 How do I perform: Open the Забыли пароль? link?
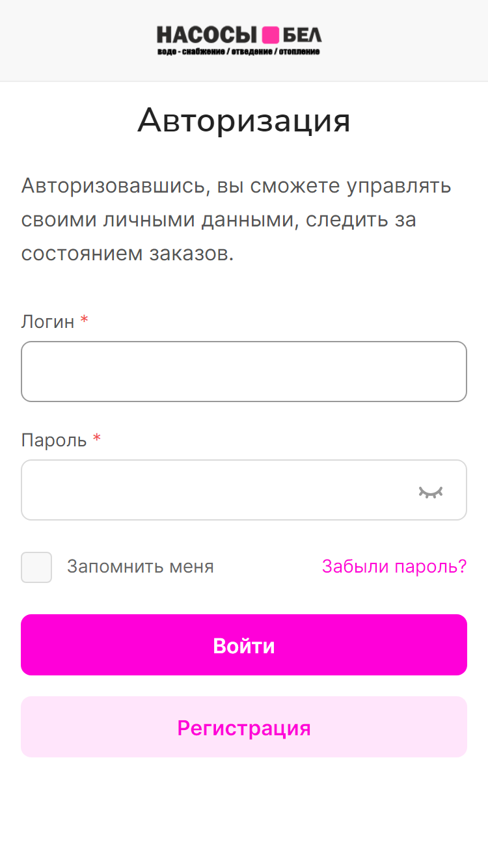[394, 567]
